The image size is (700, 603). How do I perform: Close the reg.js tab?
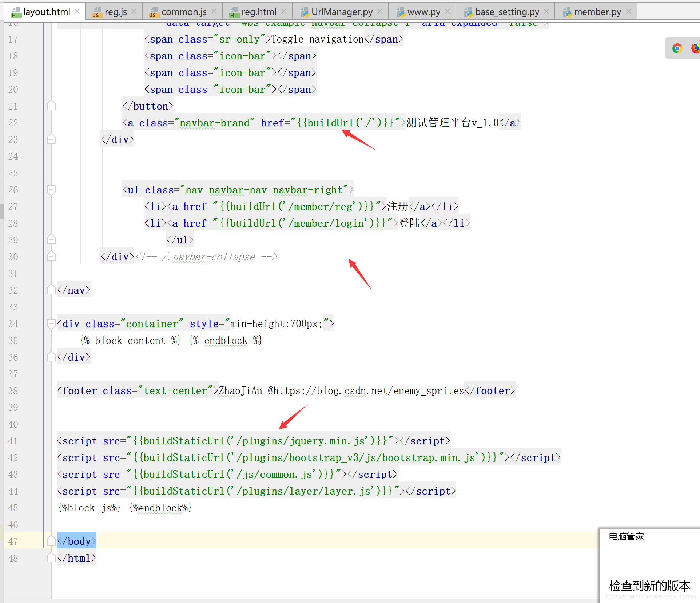(x=134, y=12)
